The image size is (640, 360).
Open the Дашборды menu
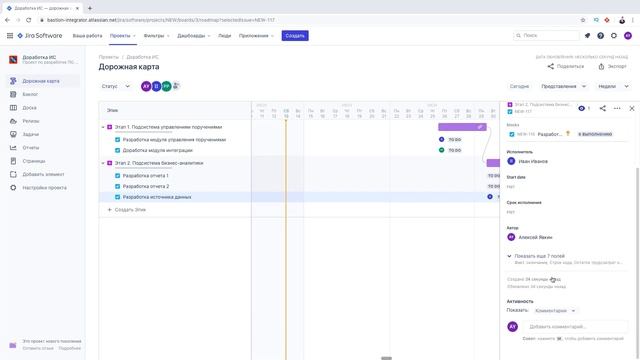193,36
